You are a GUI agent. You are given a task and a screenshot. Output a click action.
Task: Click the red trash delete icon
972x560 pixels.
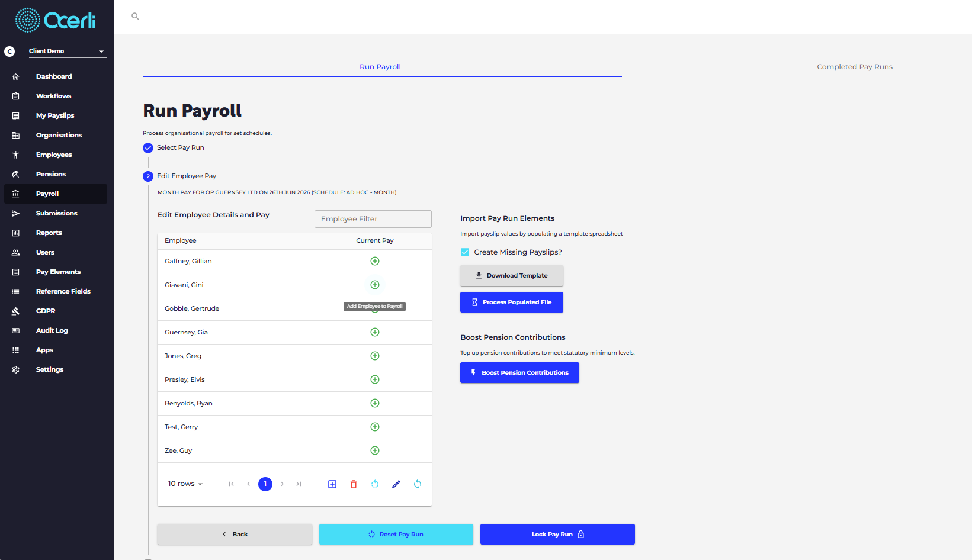354,484
